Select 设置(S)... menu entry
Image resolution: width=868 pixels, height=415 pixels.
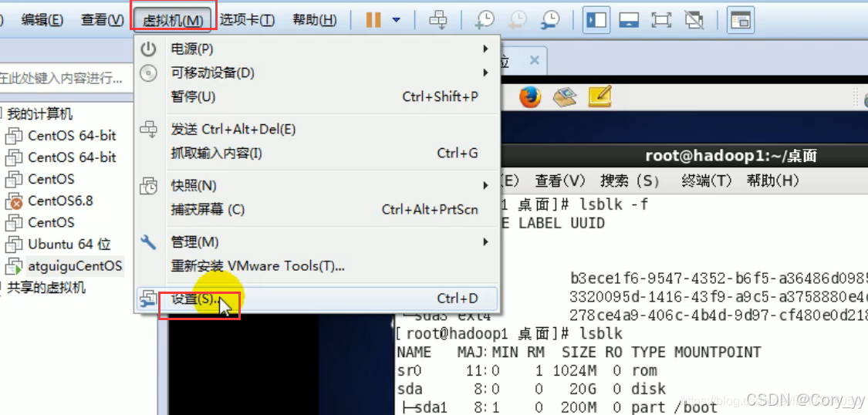pos(316,299)
